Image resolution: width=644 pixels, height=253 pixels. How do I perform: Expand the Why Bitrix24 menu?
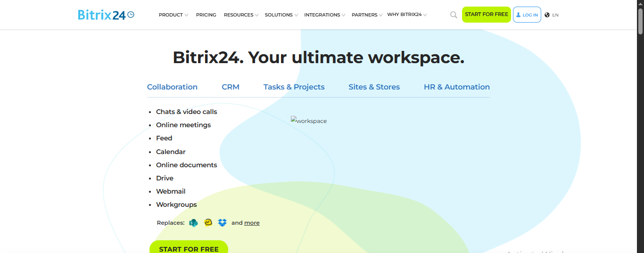pos(407,15)
